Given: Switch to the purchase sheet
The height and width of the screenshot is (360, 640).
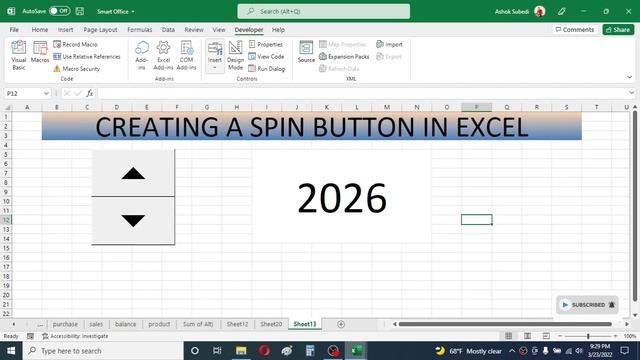Looking at the screenshot, I should click(x=65, y=324).
